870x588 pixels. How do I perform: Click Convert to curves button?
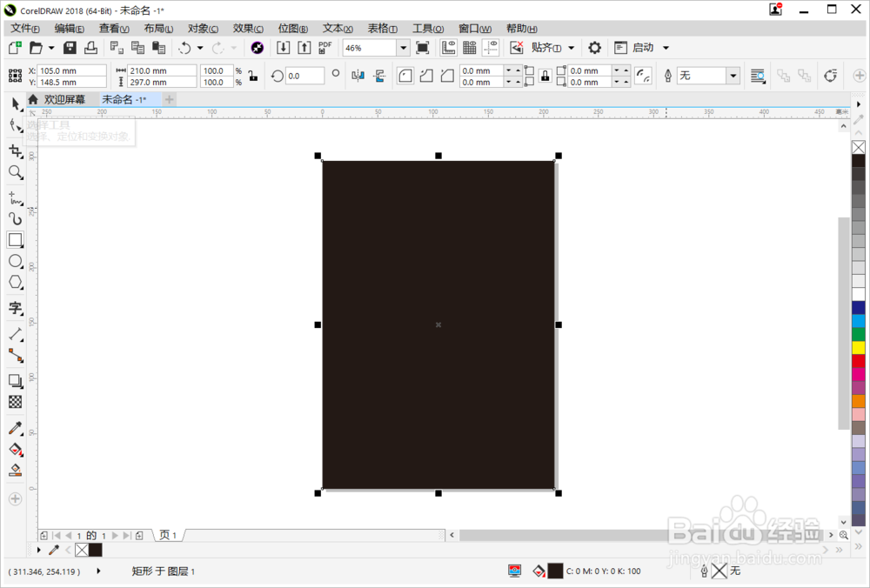coord(830,76)
